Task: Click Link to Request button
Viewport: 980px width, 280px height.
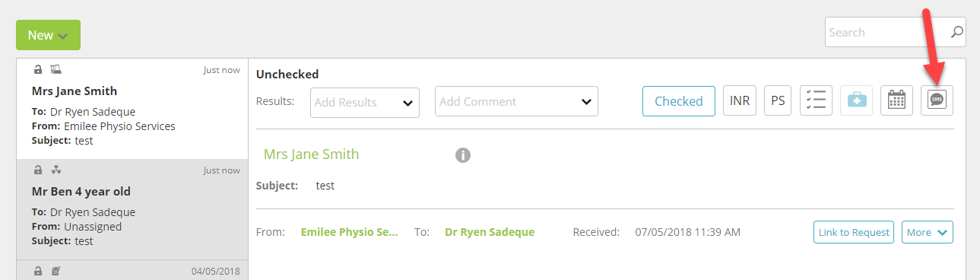Action: [854, 232]
